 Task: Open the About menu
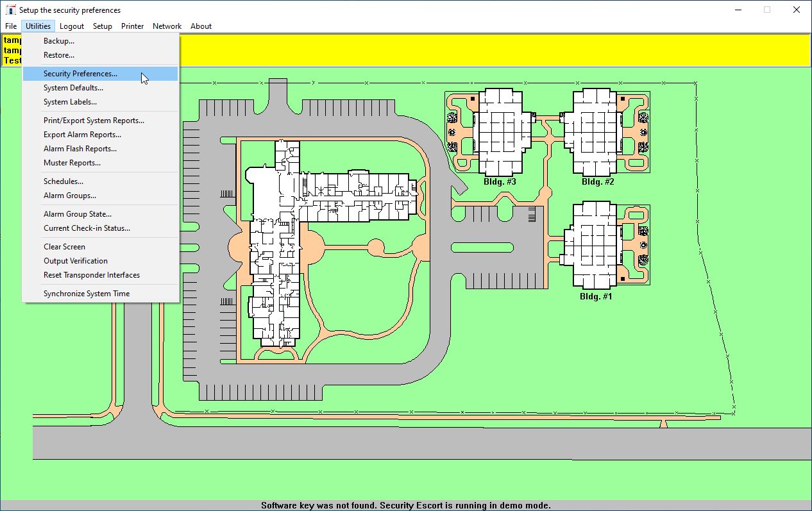[x=201, y=26]
